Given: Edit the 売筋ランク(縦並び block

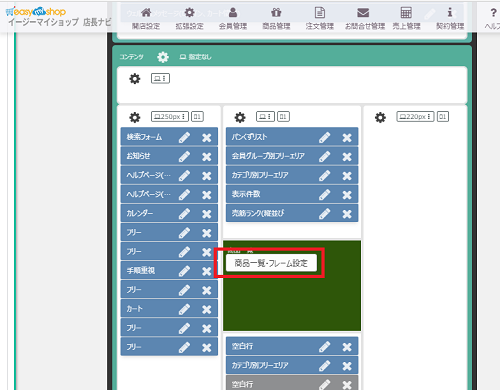Looking at the screenshot, I should click(324, 214).
